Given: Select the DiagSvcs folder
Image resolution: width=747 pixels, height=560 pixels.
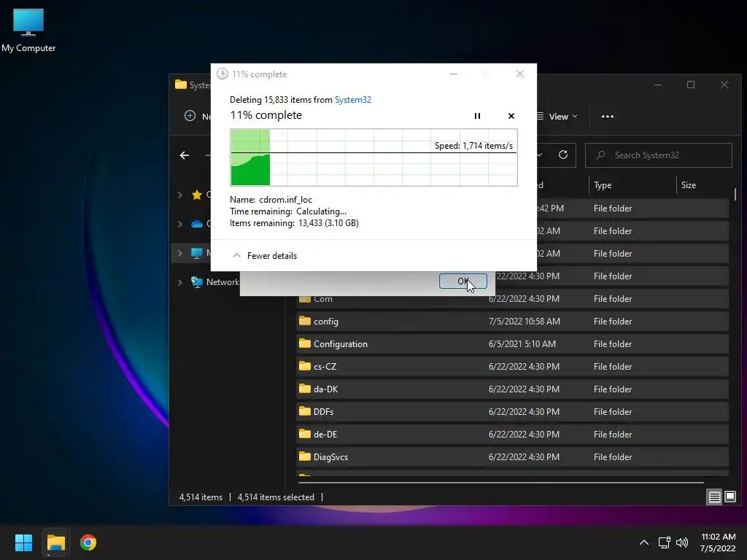Looking at the screenshot, I should tap(512, 457).
